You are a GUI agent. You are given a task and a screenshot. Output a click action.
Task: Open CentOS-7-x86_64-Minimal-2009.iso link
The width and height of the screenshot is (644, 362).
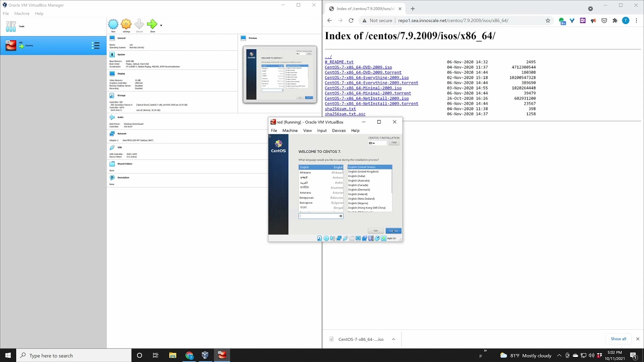[363, 88]
